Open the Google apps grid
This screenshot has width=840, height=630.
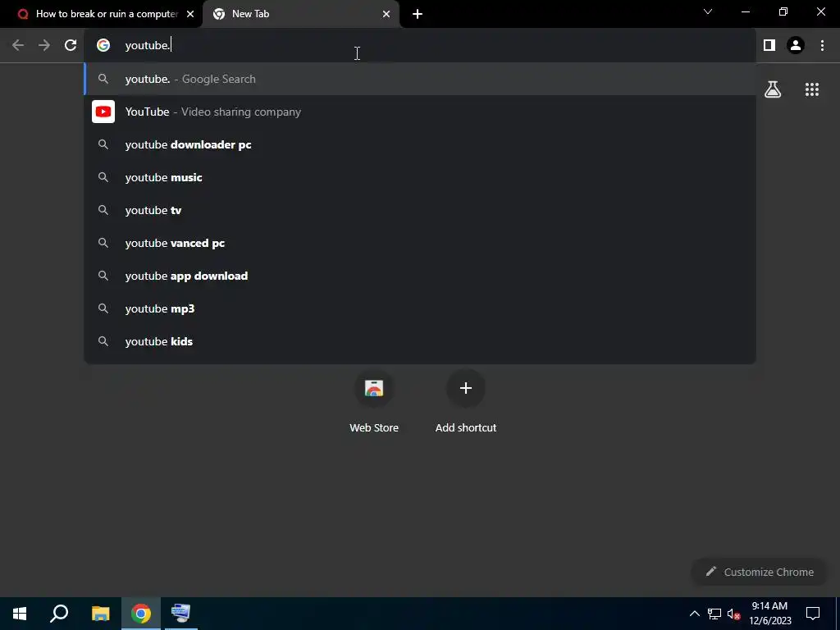click(812, 89)
